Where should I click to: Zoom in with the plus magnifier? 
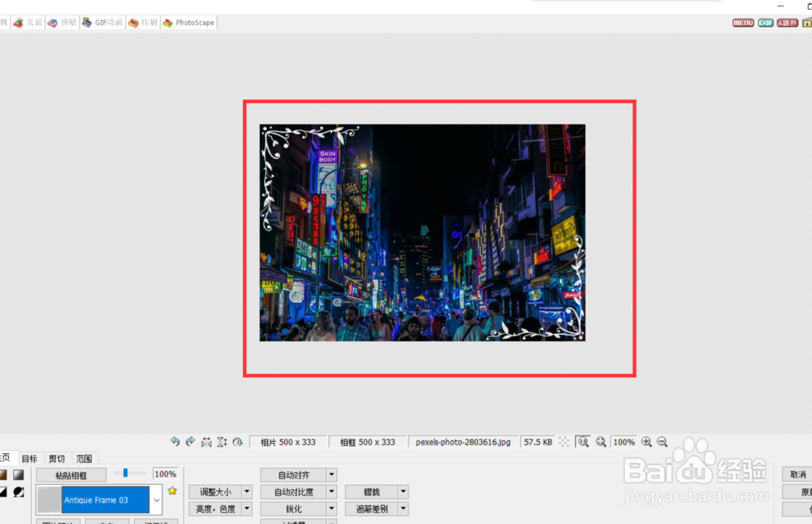point(646,442)
